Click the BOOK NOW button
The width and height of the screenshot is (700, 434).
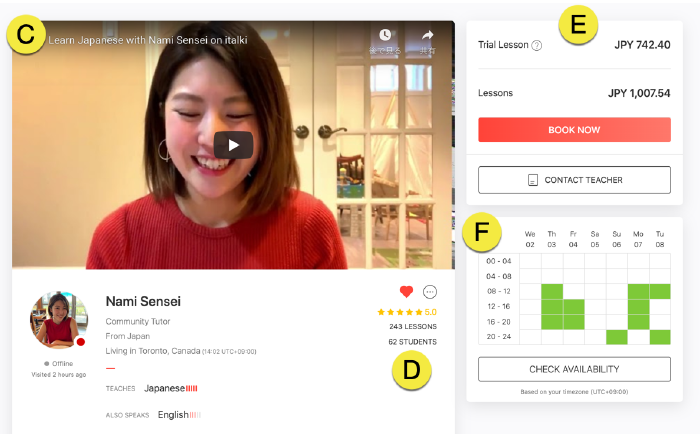574,130
